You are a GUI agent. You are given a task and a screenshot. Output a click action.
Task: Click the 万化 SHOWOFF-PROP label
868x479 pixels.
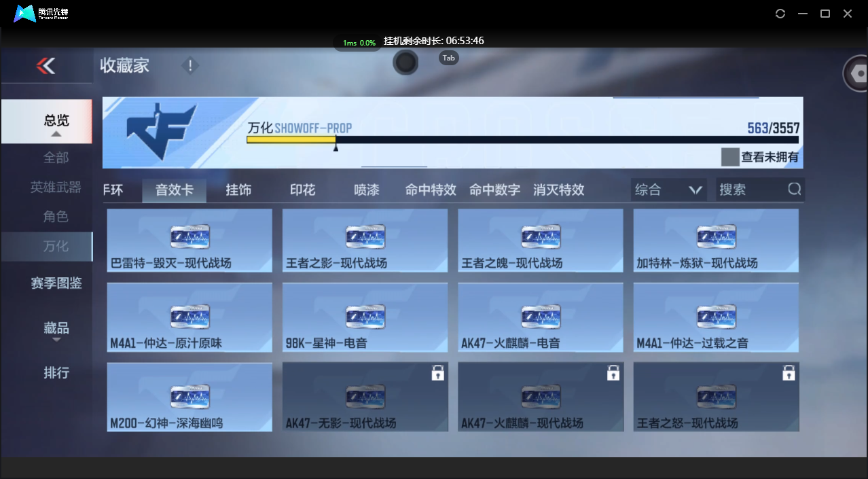300,128
